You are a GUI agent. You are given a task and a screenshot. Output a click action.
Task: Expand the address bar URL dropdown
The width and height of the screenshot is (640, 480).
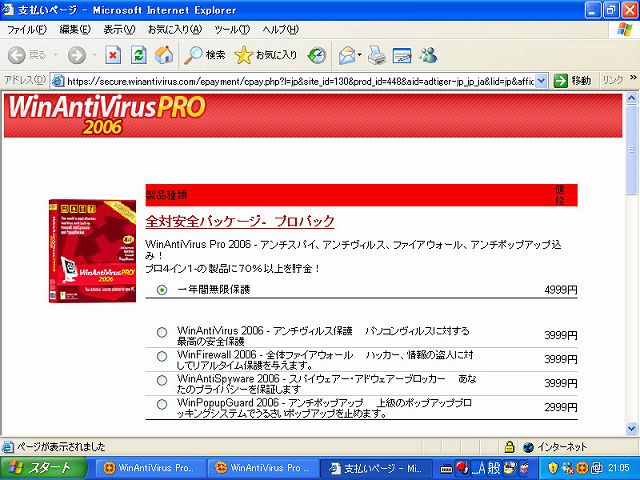541,81
